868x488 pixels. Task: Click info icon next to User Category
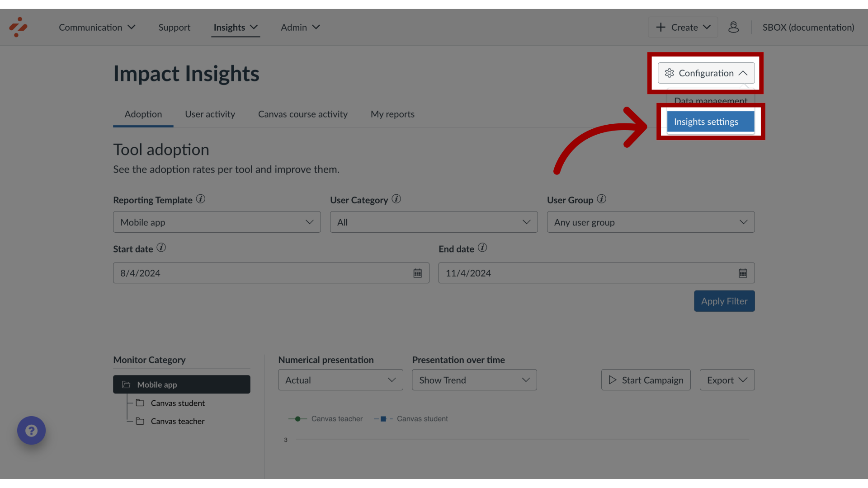(396, 199)
